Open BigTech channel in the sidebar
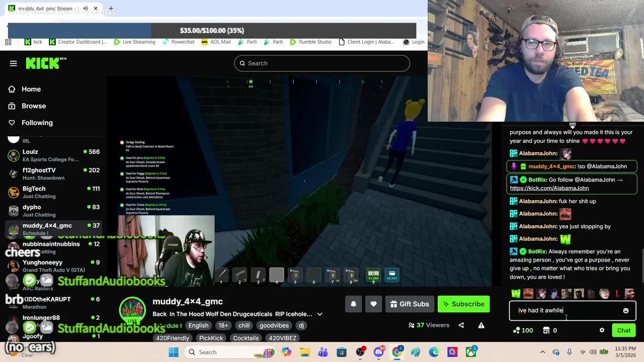644x362 pixels. click(x=53, y=192)
